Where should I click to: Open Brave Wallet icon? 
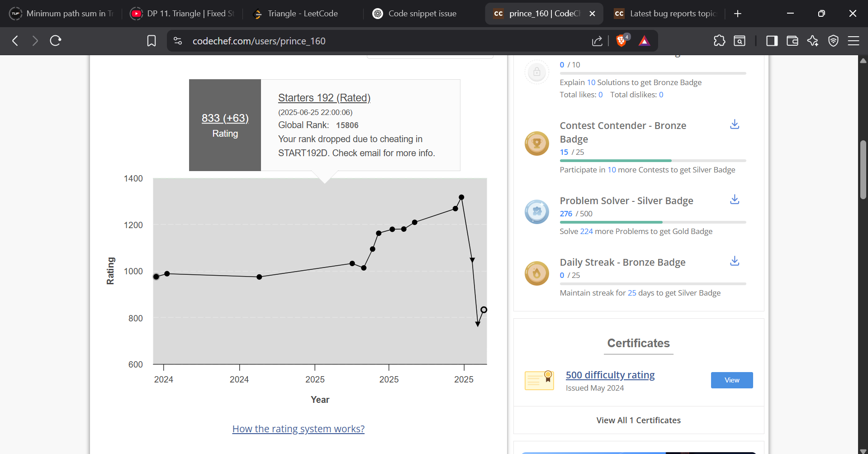pyautogui.click(x=792, y=41)
